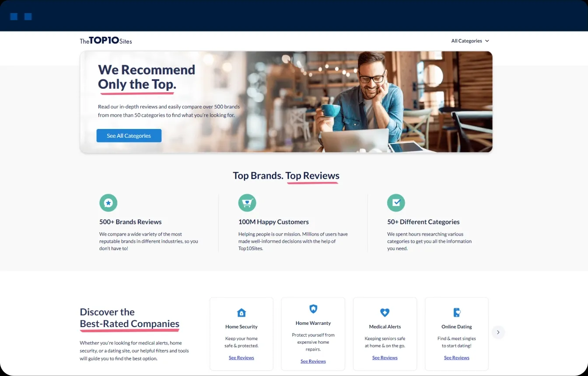The height and width of the screenshot is (376, 588).
Task: Click the Home Warranty shield icon
Action: point(313,309)
